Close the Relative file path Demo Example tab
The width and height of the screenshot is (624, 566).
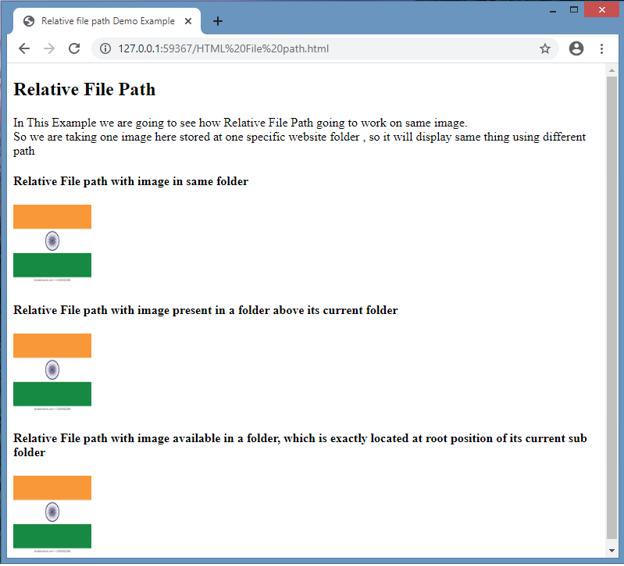pos(188,21)
